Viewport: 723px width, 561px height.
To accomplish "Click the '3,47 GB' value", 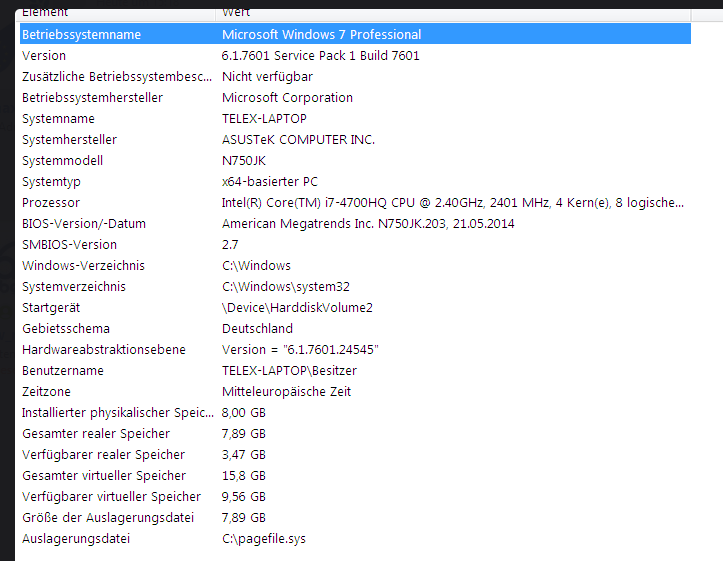I will coord(243,455).
